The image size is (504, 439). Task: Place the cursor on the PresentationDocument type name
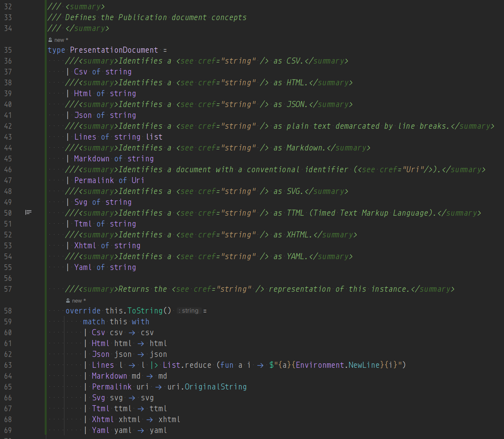(x=114, y=50)
